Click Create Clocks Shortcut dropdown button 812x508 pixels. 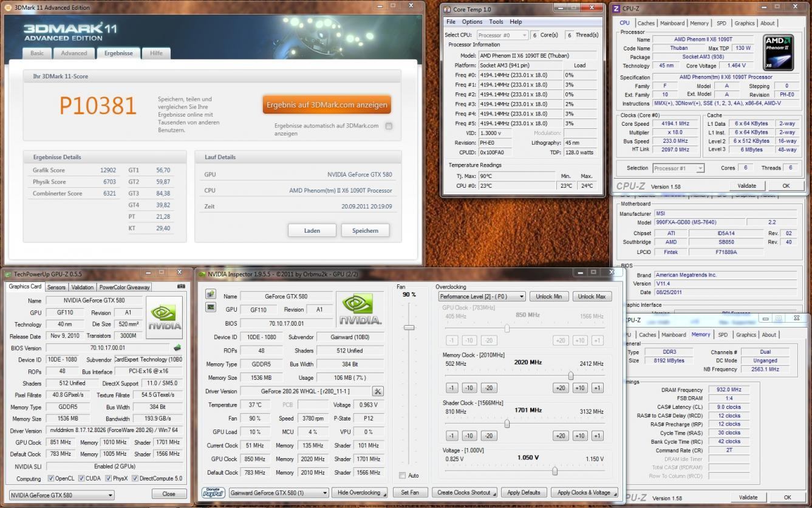466,493
